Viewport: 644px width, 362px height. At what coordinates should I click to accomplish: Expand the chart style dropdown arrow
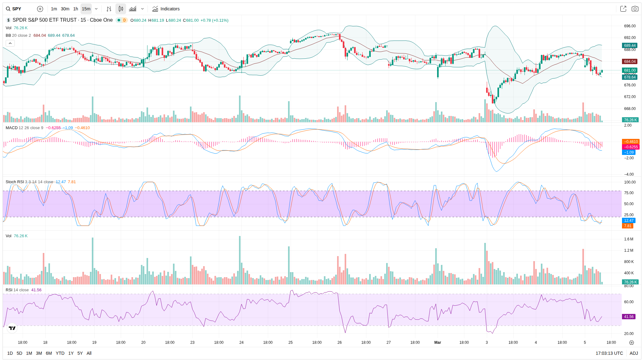click(x=142, y=9)
